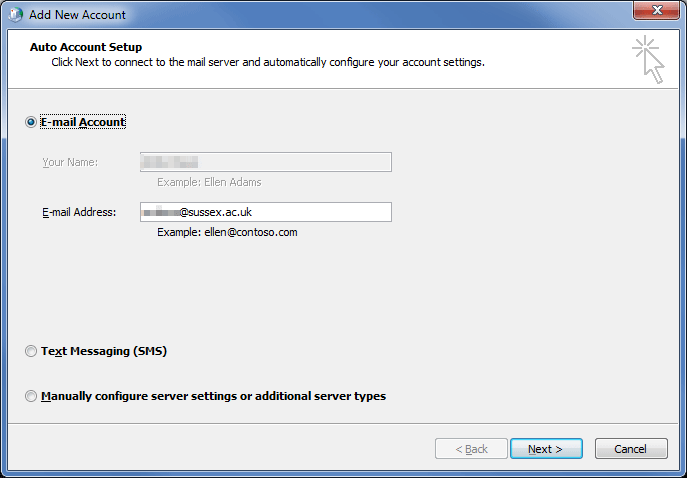Viewport: 687px width, 478px height.
Task: Click the 'Add New Account' window title
Action: point(77,15)
